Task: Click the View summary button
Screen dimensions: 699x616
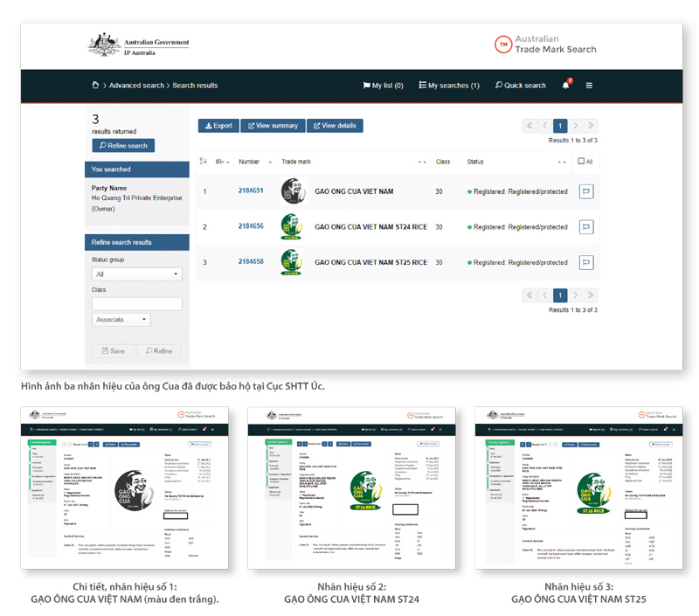Action: 273,126
